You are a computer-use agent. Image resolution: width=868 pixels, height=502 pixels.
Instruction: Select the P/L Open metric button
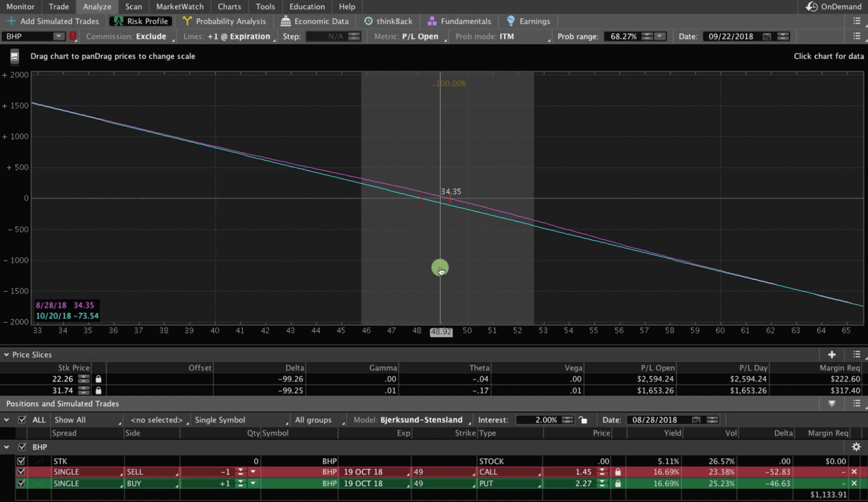point(420,36)
